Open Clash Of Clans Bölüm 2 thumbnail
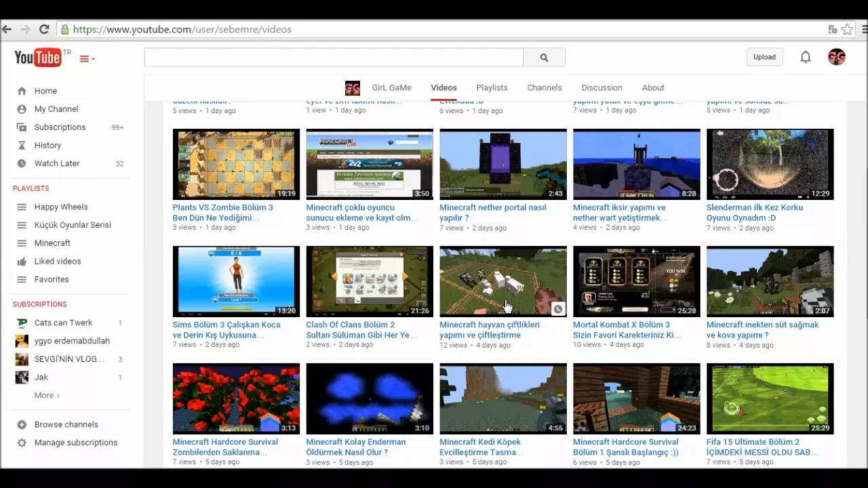868x488 pixels. click(370, 281)
